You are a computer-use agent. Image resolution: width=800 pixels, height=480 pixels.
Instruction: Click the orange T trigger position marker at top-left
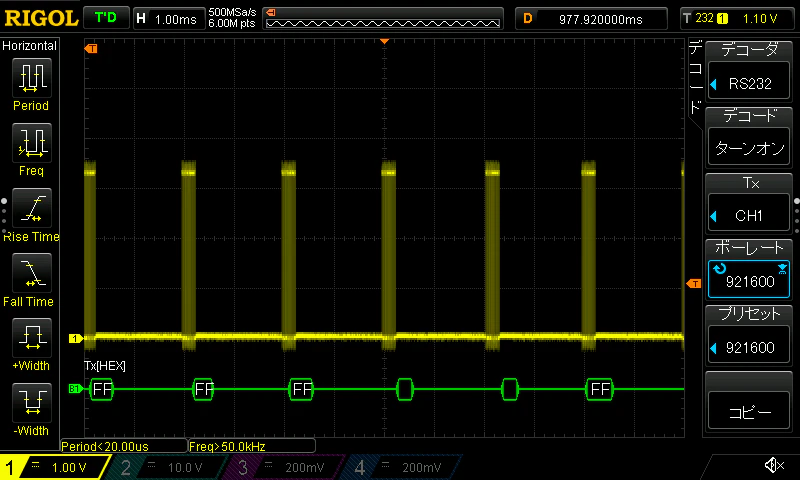[91, 48]
